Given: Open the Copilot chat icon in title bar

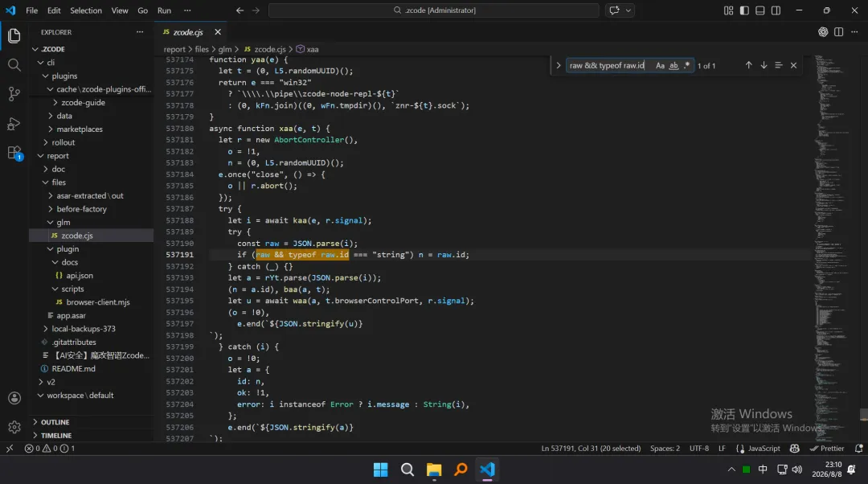Looking at the screenshot, I should tap(614, 10).
